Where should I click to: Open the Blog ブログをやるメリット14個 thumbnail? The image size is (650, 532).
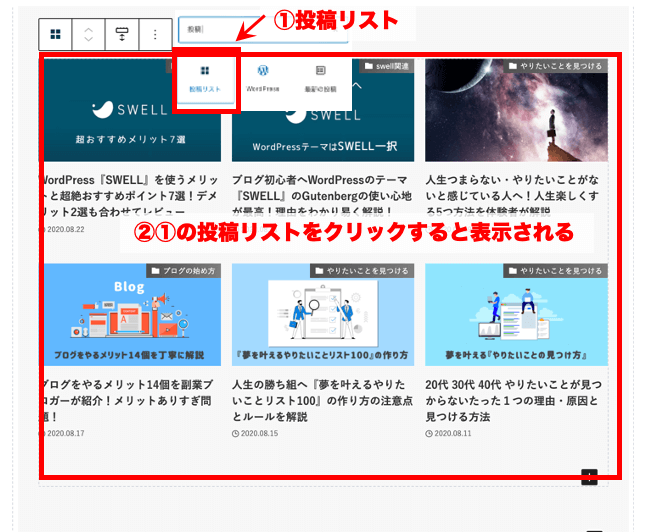coord(130,315)
